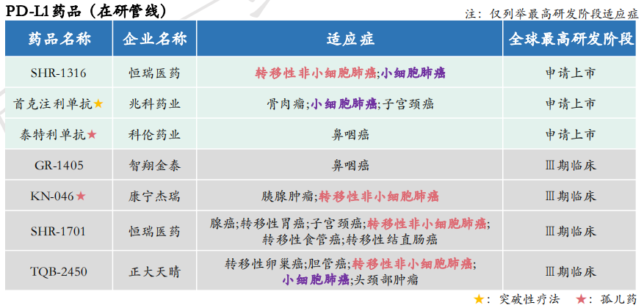644x308 pixels.
Task: Click 申请上市 in the 泰特利单抗 row
Action: (570, 134)
